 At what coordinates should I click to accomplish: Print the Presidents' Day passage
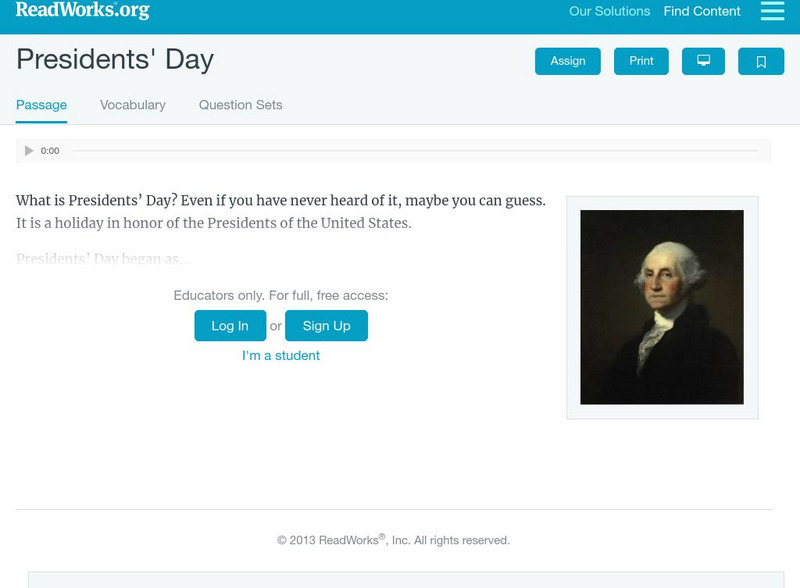641,60
